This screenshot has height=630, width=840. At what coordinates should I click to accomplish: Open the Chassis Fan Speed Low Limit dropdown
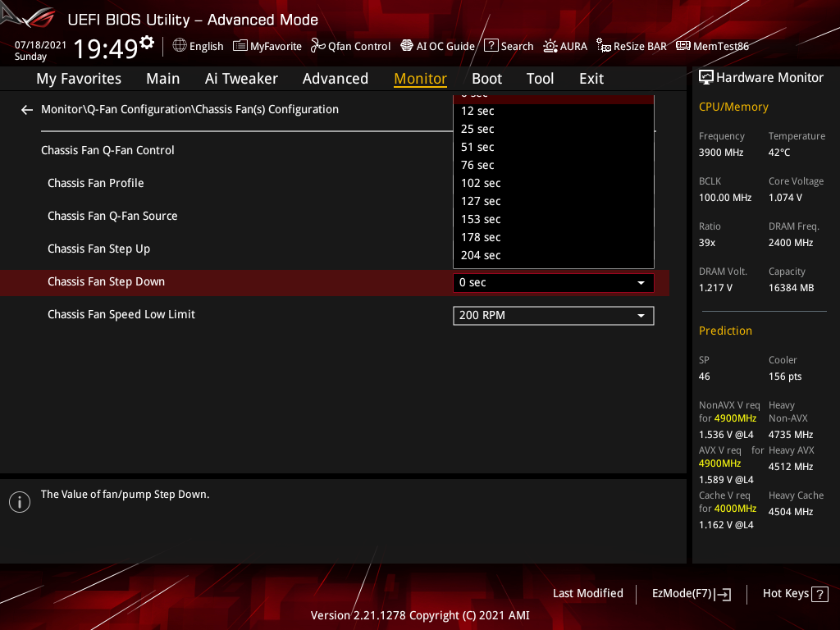click(x=553, y=315)
